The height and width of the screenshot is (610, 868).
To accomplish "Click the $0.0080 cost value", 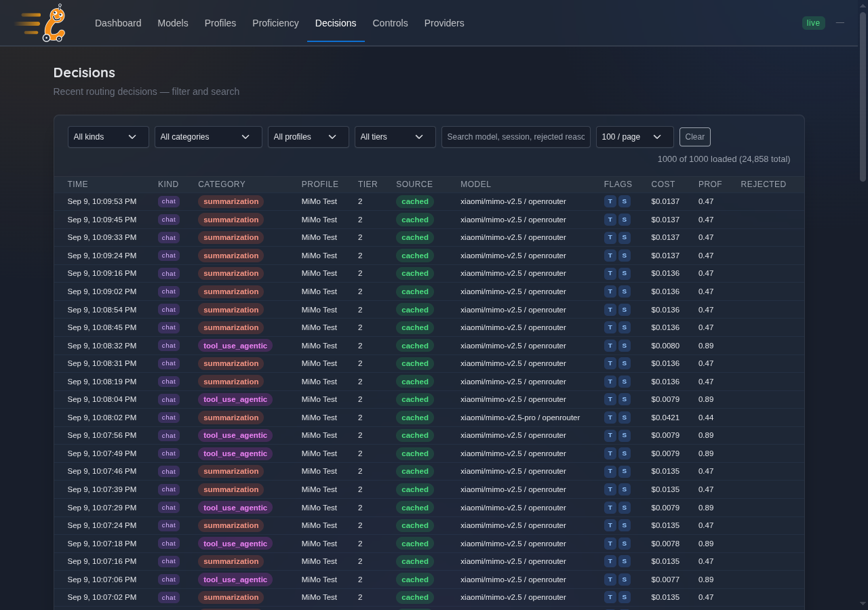I will 665,346.
